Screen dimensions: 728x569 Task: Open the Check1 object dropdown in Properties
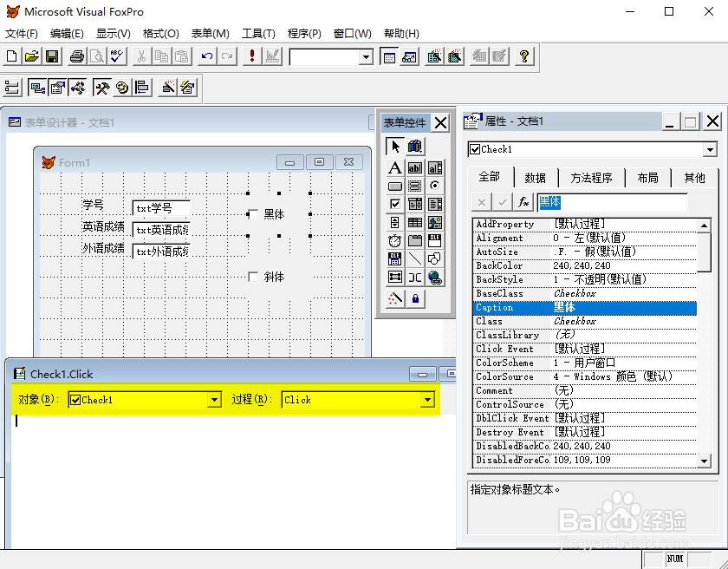tap(710, 149)
